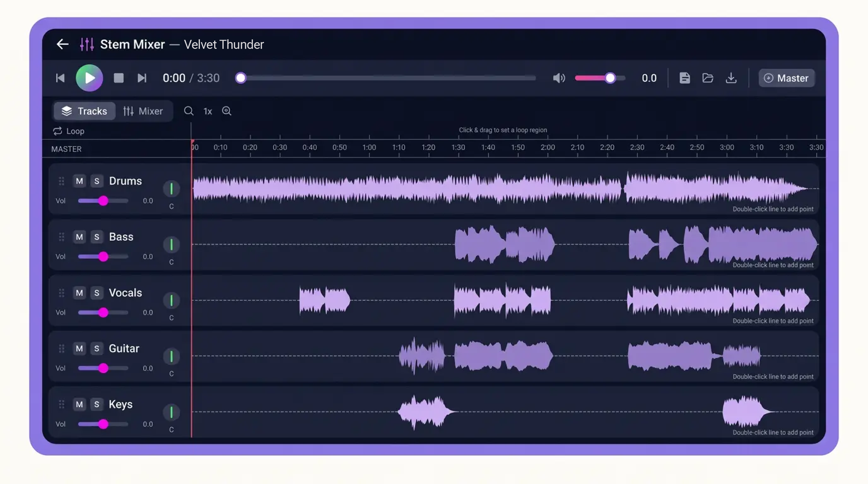This screenshot has width=868, height=484.
Task: Click the Drums pan knob
Action: (172, 189)
